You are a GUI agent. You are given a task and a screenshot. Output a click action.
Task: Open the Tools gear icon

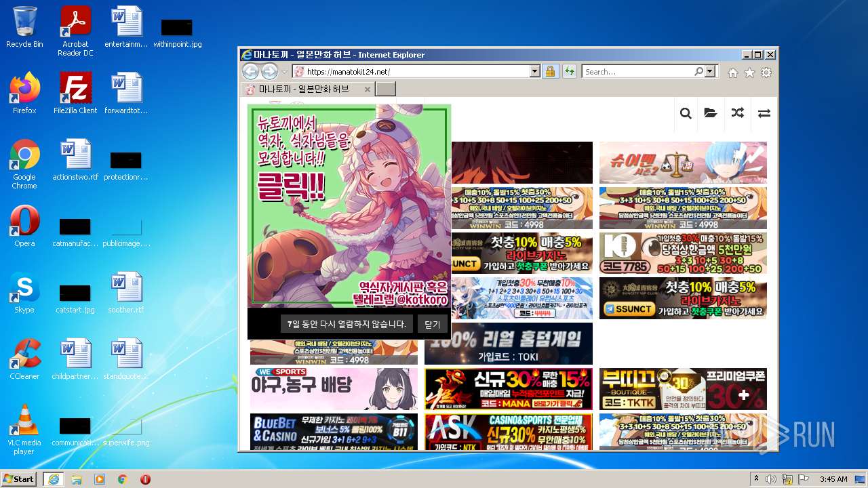tap(766, 73)
